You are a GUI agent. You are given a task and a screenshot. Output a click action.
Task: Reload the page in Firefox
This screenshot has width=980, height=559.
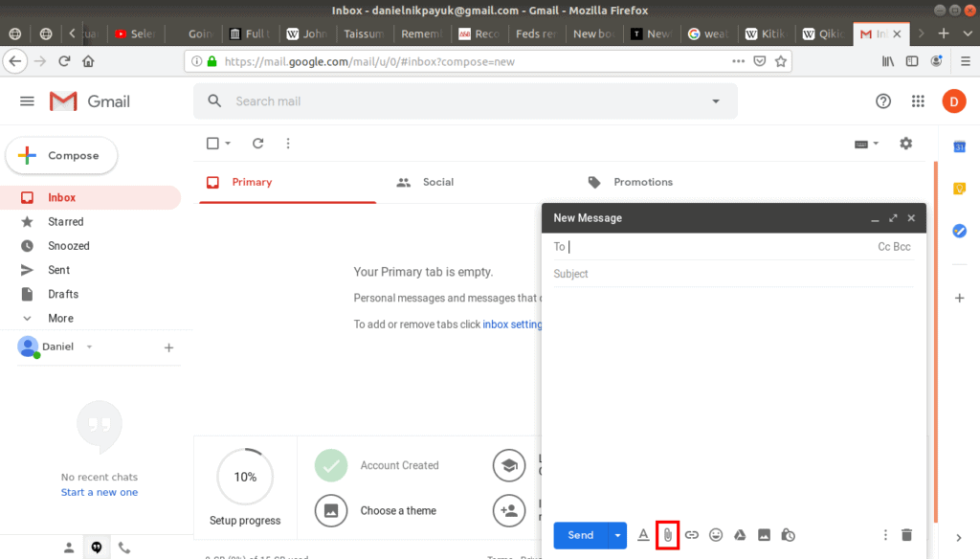(x=64, y=61)
